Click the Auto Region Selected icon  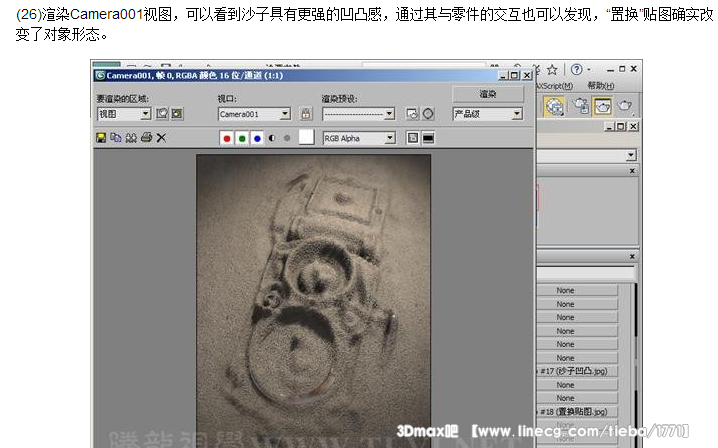tap(177, 114)
